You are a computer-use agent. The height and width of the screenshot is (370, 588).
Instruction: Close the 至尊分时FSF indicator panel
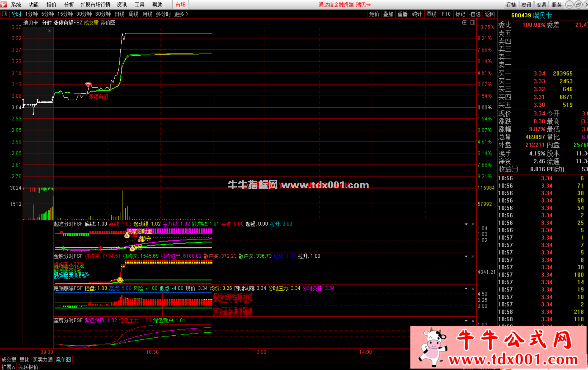click(473, 321)
